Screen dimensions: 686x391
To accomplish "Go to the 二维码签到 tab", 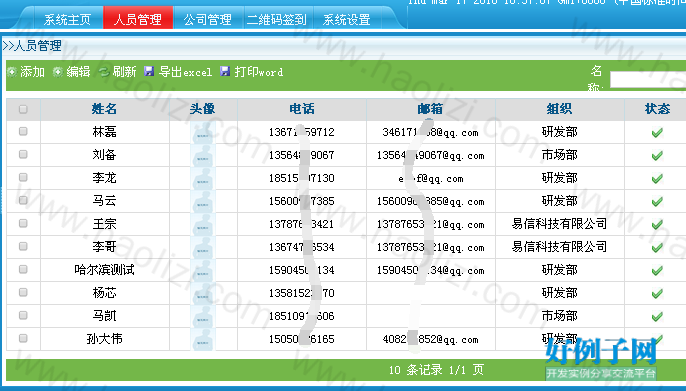I will point(277,19).
